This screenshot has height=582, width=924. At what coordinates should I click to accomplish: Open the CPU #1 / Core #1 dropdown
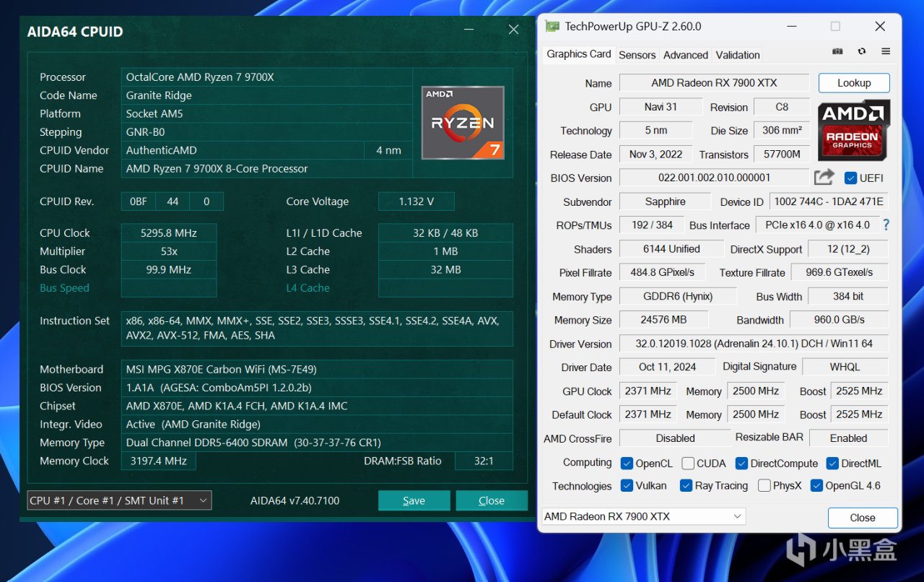click(x=119, y=500)
